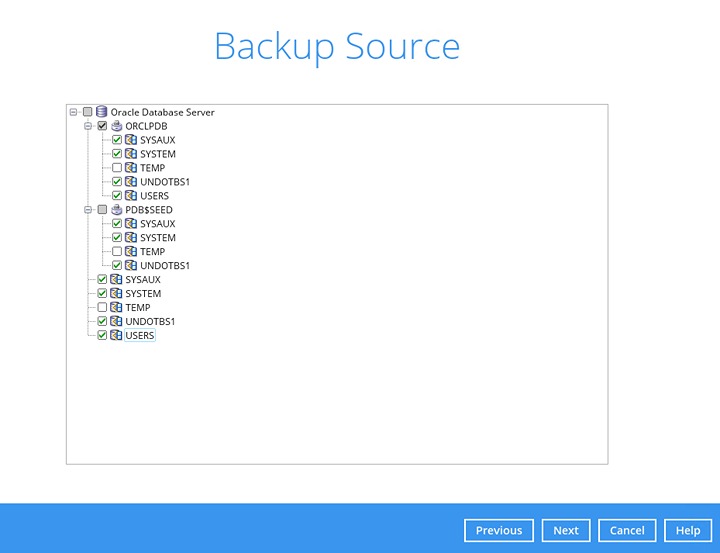Image resolution: width=720 pixels, height=553 pixels.
Task: Uncheck the root-level UNDOTBS1 checkbox
Action: tap(102, 322)
